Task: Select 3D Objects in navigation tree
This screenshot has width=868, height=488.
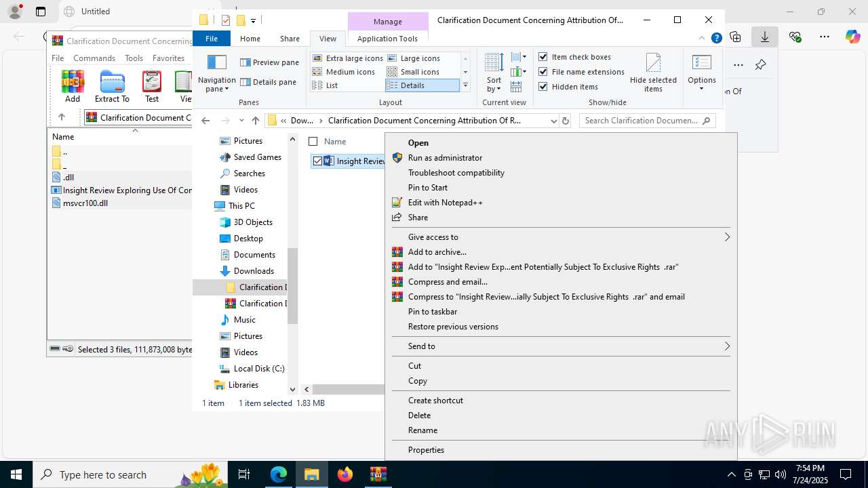Action: coord(253,222)
